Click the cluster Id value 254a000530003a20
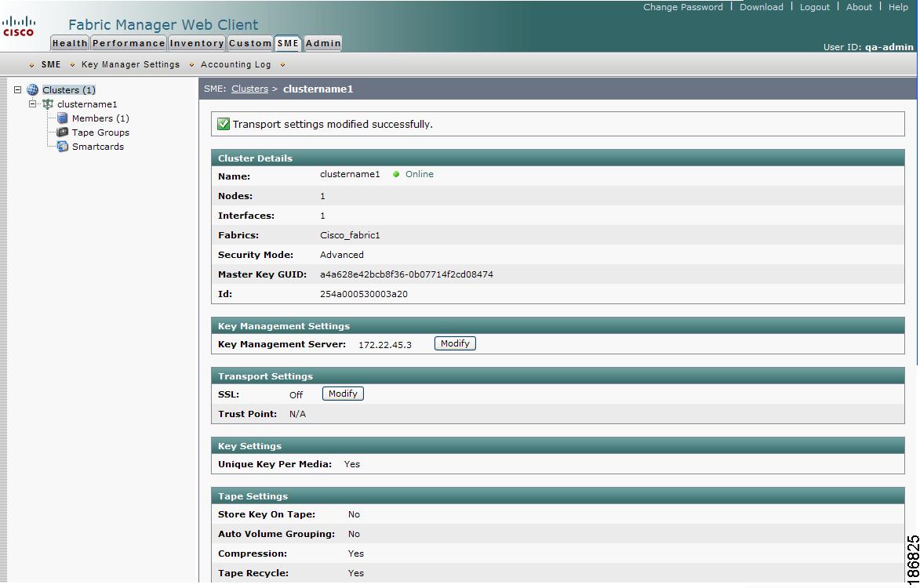 pos(364,294)
